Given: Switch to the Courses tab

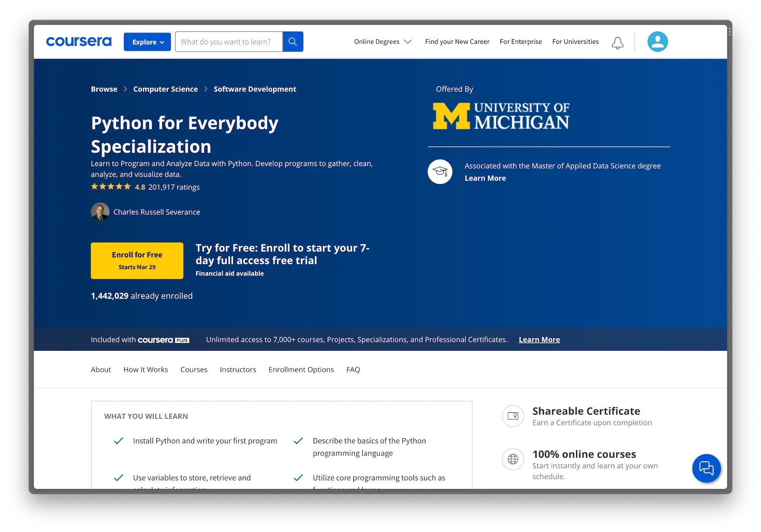Looking at the screenshot, I should 194,370.
